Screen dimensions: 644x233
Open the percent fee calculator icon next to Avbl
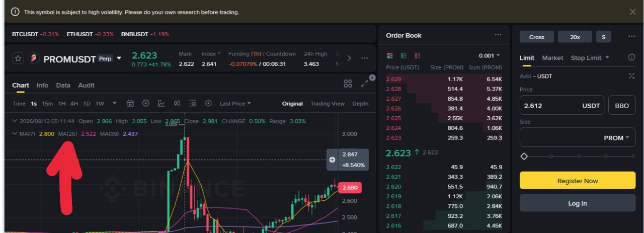(631, 76)
